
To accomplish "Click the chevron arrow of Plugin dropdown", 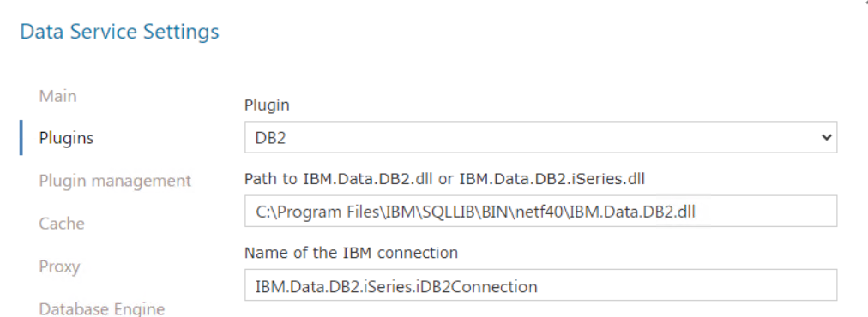I will (x=827, y=137).
